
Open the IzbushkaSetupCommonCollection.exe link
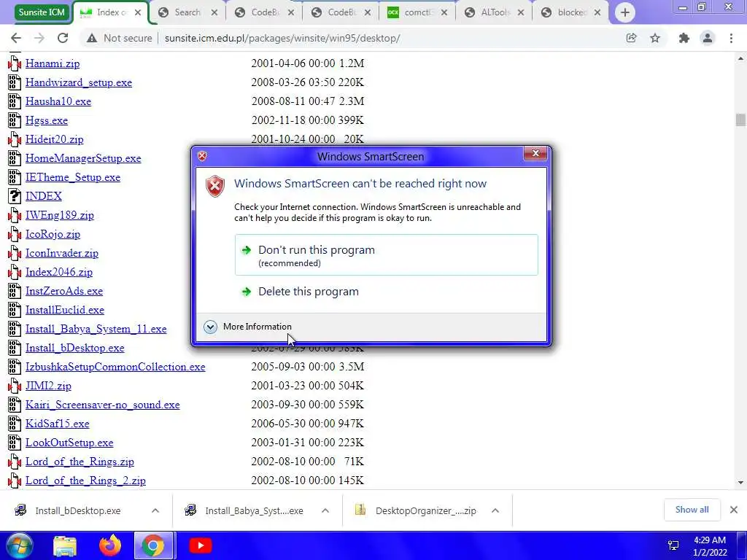click(x=115, y=367)
